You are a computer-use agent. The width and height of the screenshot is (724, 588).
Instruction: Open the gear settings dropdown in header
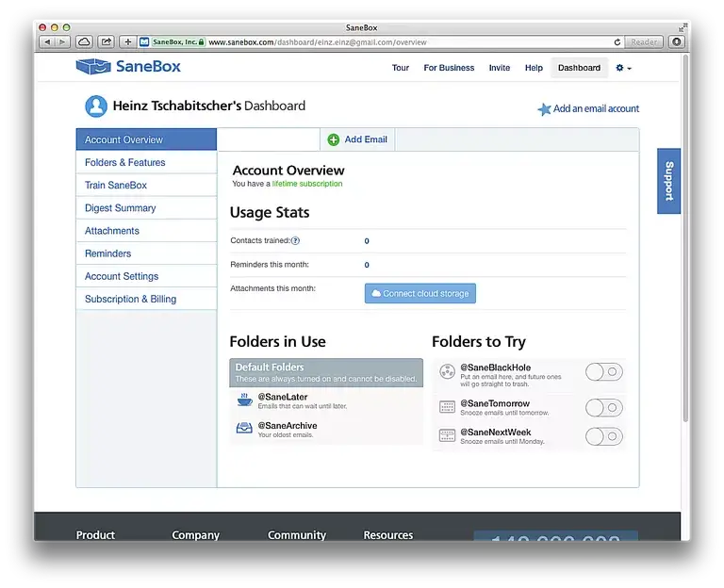(623, 68)
